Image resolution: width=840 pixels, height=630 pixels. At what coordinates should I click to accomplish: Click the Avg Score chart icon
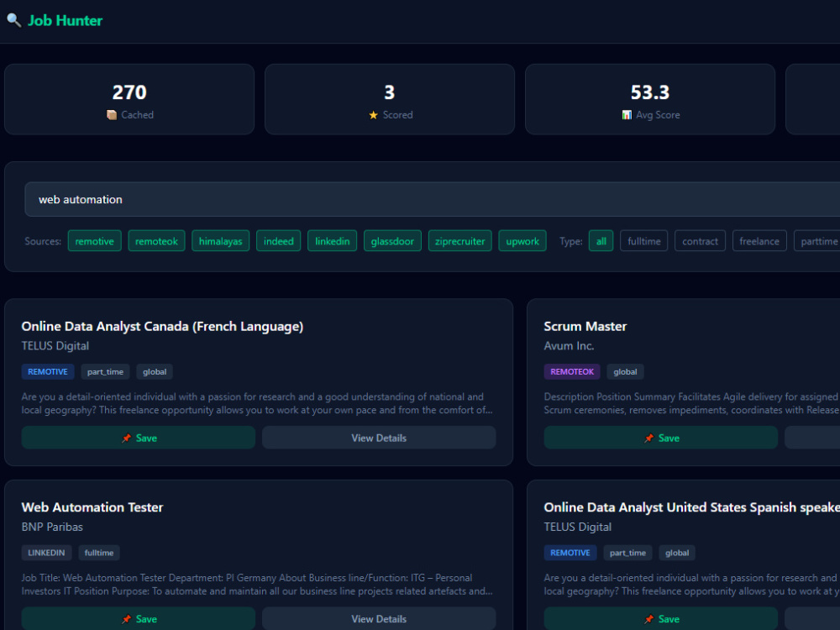tap(627, 114)
